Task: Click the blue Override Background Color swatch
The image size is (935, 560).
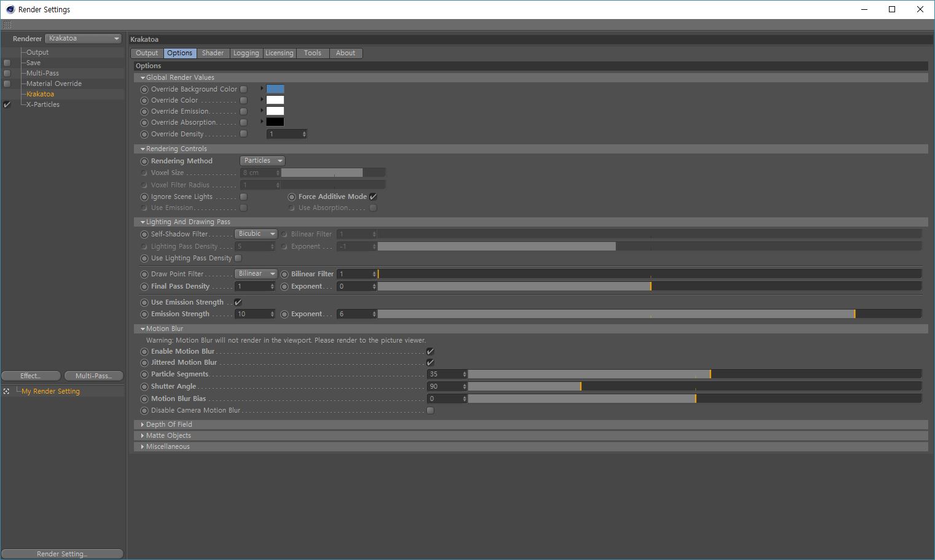Action: (275, 89)
